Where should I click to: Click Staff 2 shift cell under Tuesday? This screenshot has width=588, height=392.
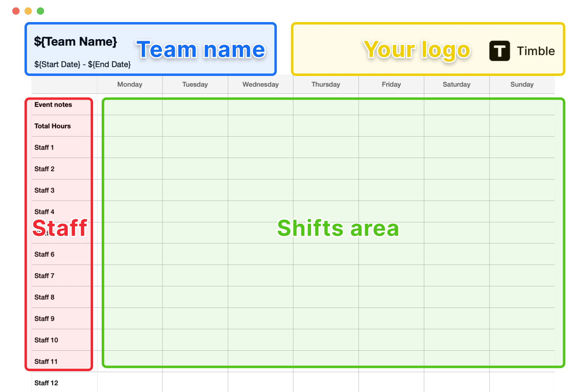point(195,169)
